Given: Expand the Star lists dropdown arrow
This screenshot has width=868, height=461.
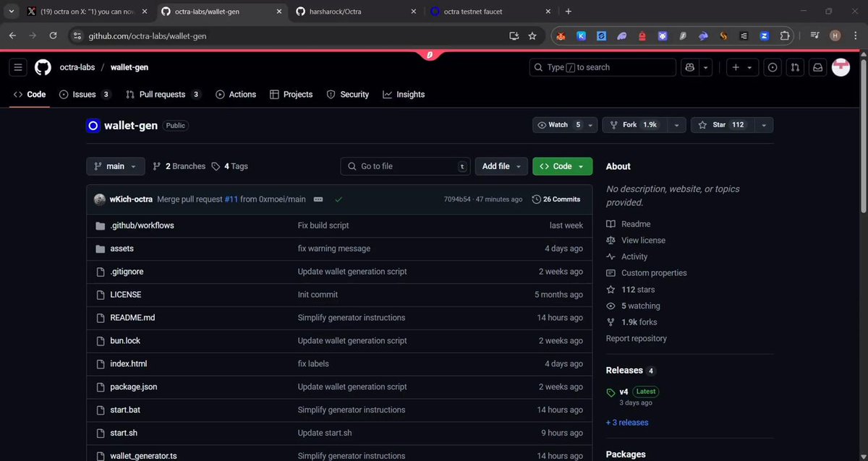Looking at the screenshot, I should tap(763, 125).
